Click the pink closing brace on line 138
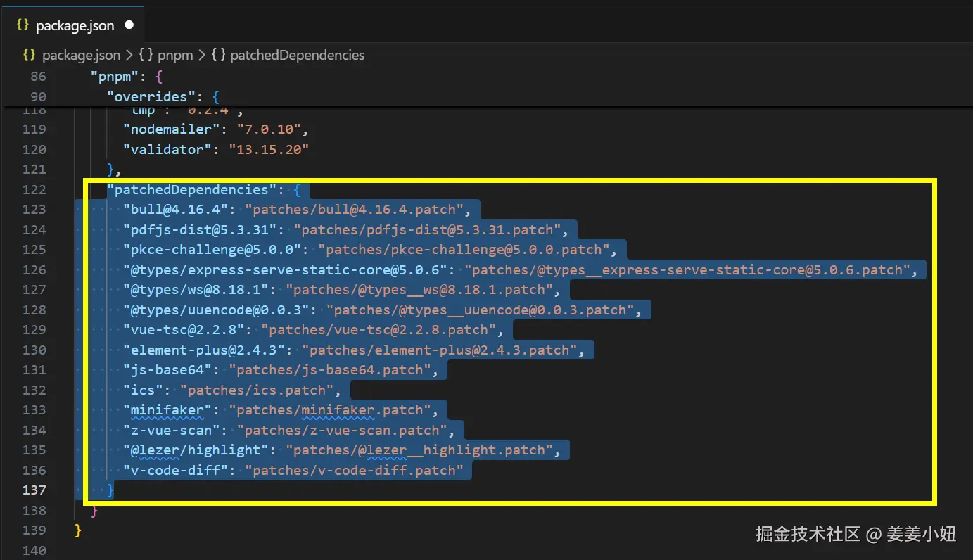973x560 pixels. point(94,510)
